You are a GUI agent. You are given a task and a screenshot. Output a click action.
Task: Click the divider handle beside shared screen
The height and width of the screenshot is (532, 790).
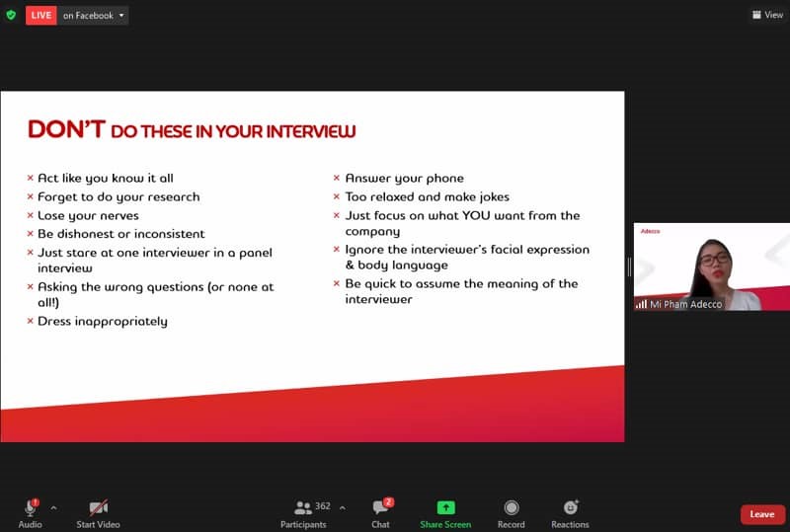[629, 266]
